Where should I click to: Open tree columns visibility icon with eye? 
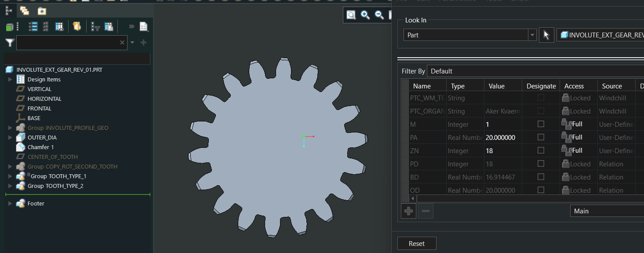[59, 27]
